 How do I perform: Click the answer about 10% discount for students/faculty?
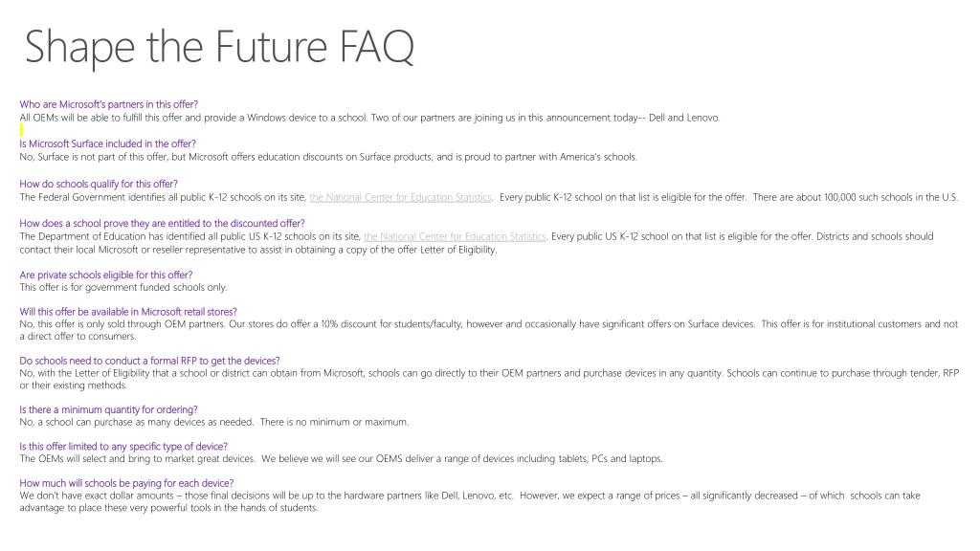[x=489, y=330]
